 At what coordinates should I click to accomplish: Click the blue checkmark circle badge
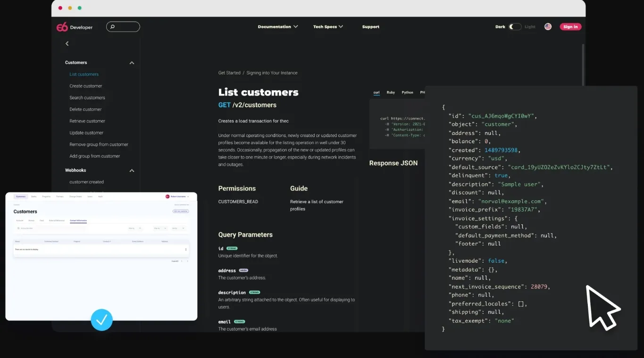[x=101, y=320]
